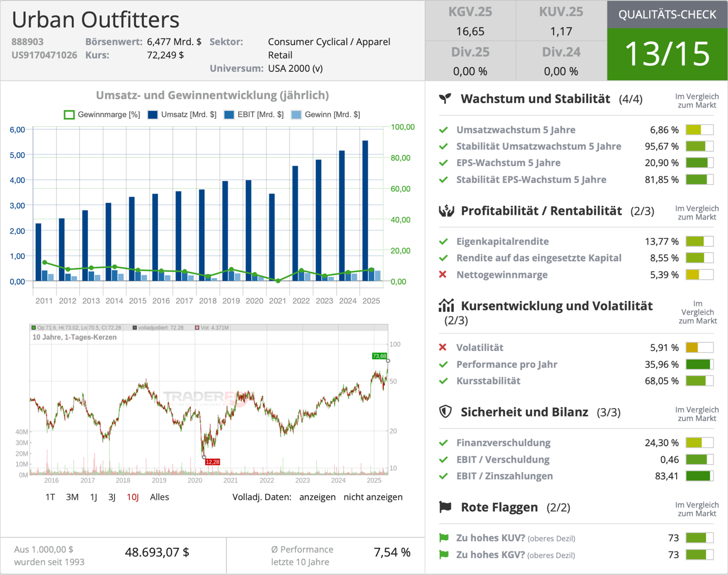Toggle the Gewinnmarge [%] legend entry
Image resolution: width=728 pixels, height=575 pixels.
[x=102, y=114]
